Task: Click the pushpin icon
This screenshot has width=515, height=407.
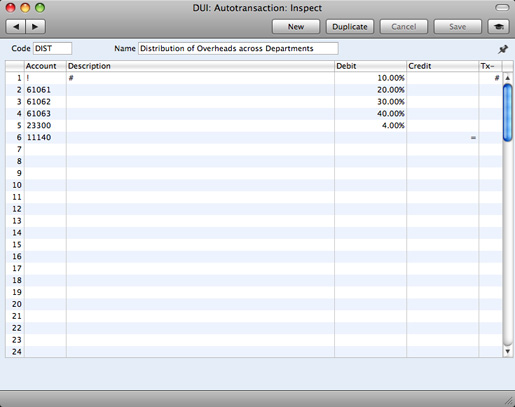Action: pyautogui.click(x=503, y=49)
